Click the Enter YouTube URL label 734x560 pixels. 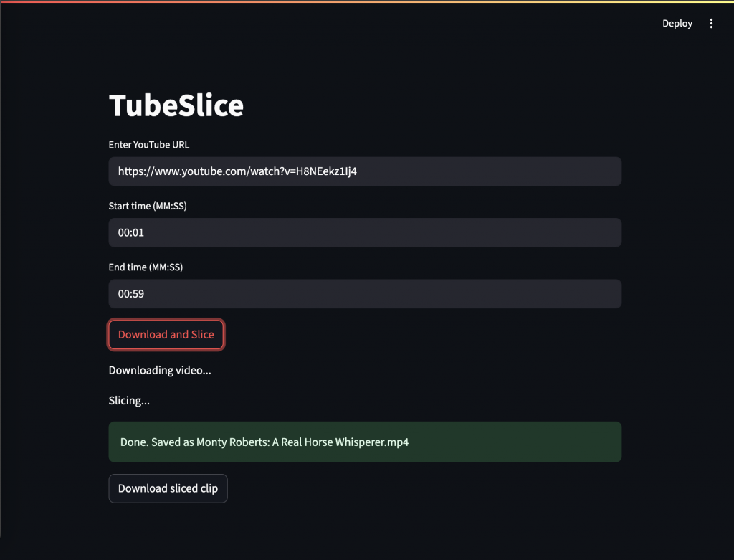(149, 145)
